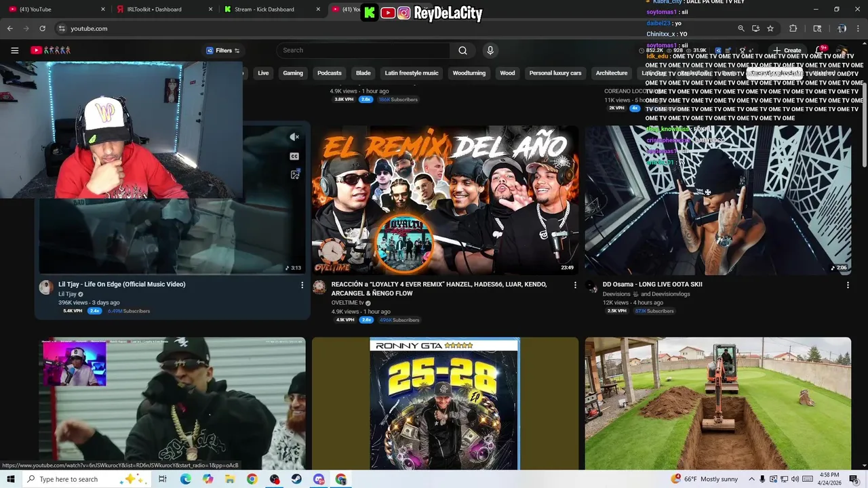Bookmark this page with the star icon

[770, 28]
